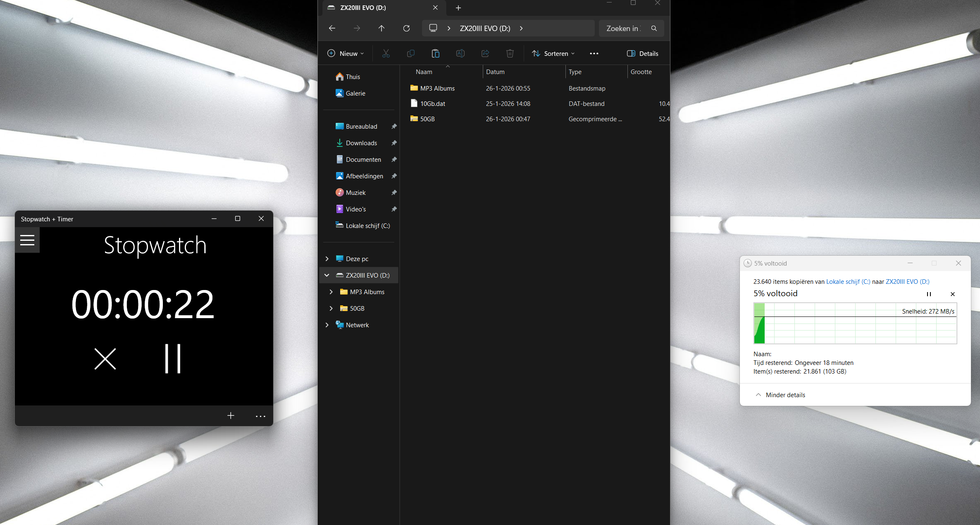Collapse copy dialog with Minder details
The image size is (980, 525).
(x=780, y=395)
